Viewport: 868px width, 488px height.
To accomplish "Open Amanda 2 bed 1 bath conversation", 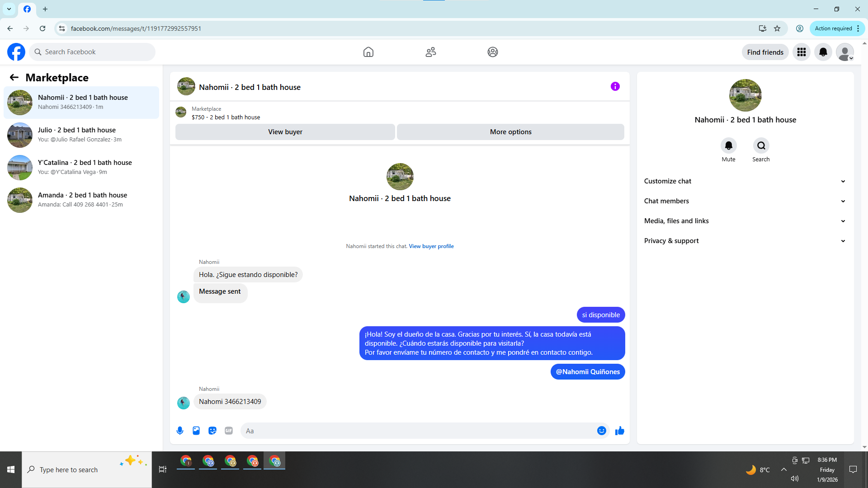I will point(81,200).
